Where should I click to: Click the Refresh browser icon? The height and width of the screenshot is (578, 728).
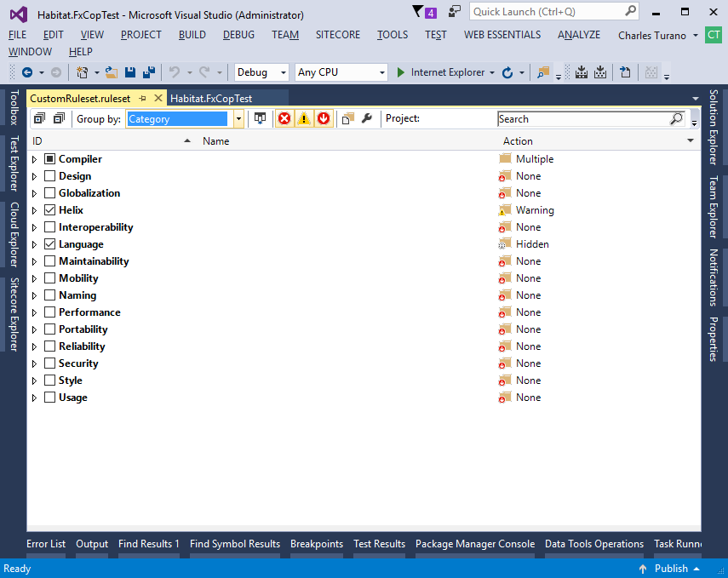click(x=507, y=72)
